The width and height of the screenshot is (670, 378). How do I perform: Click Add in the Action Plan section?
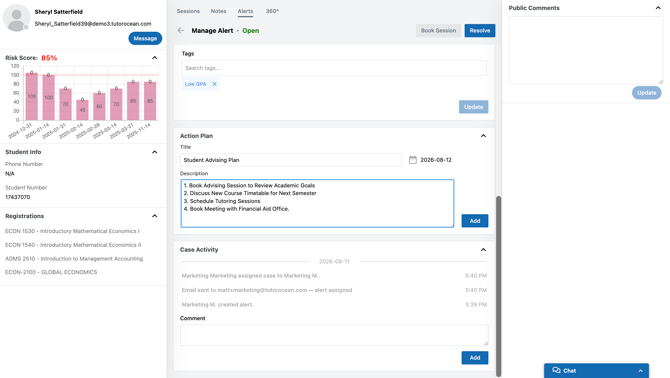(475, 221)
